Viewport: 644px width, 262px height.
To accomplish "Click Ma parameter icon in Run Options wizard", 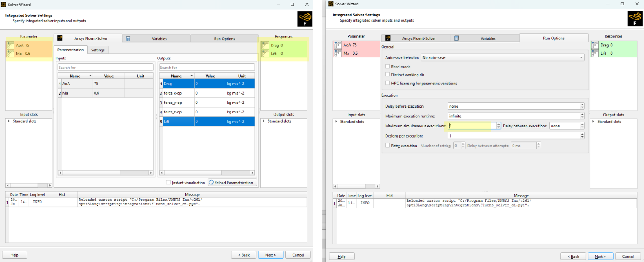I will 338,53.
